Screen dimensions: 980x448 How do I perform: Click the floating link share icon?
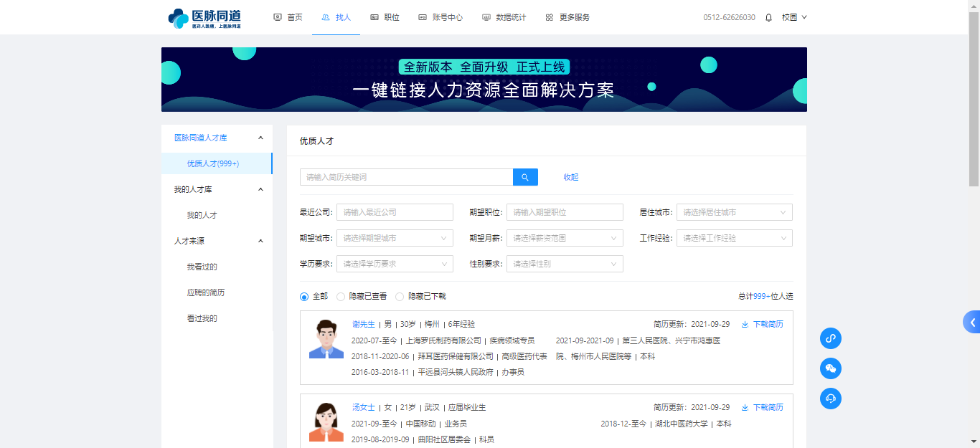pyautogui.click(x=830, y=338)
